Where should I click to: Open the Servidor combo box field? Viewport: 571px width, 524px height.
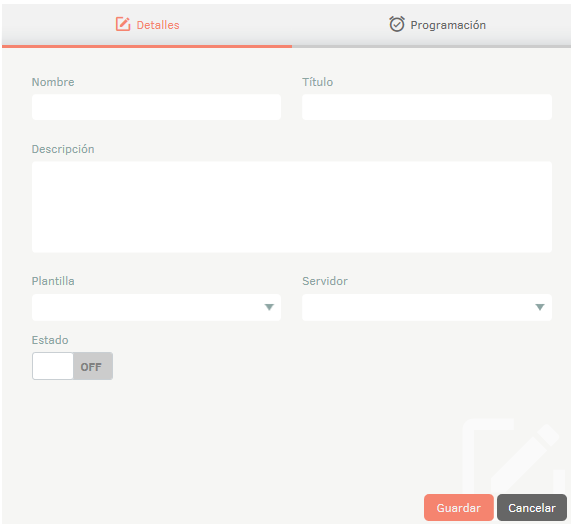427,307
